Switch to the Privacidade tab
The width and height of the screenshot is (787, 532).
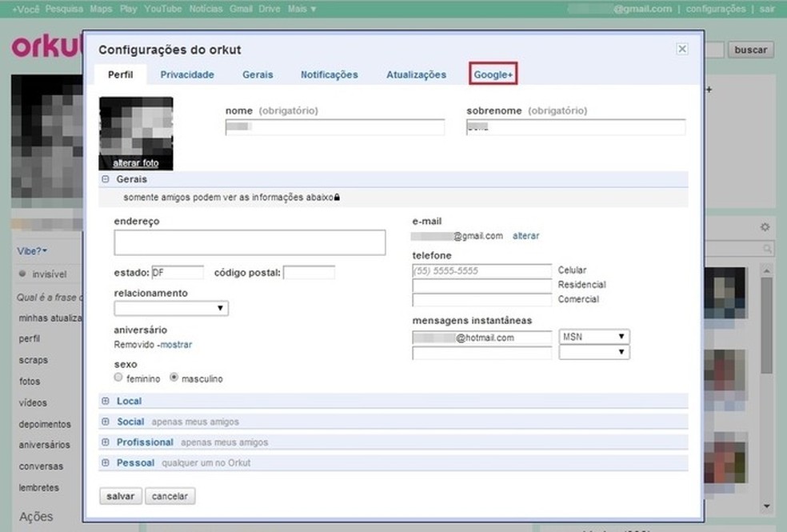click(x=187, y=74)
